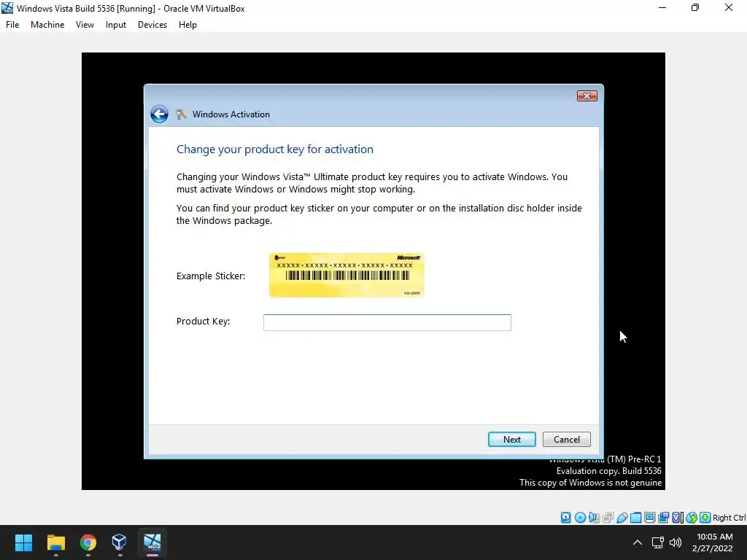This screenshot has height=560, width=747.
Task: Click the example product key sticker image
Action: click(347, 275)
